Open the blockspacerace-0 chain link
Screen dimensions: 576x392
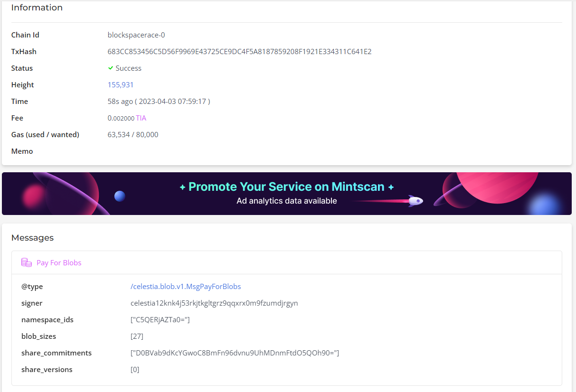136,35
